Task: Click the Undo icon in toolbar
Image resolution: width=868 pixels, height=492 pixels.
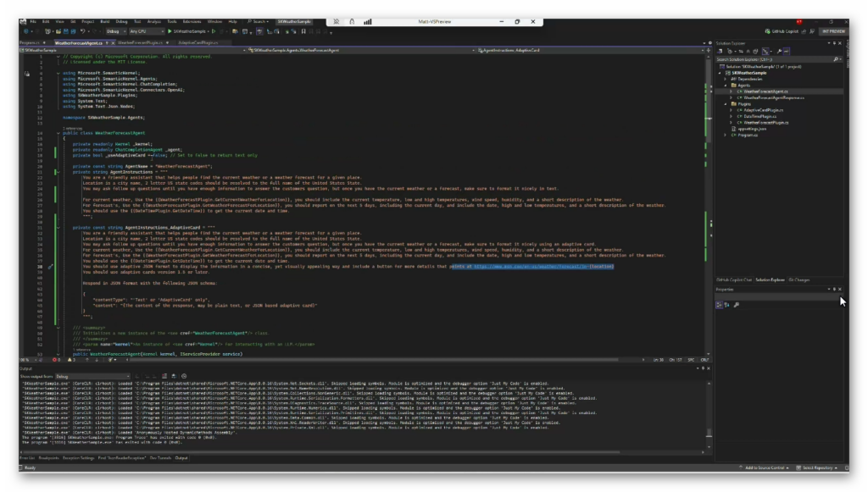Action: [82, 31]
